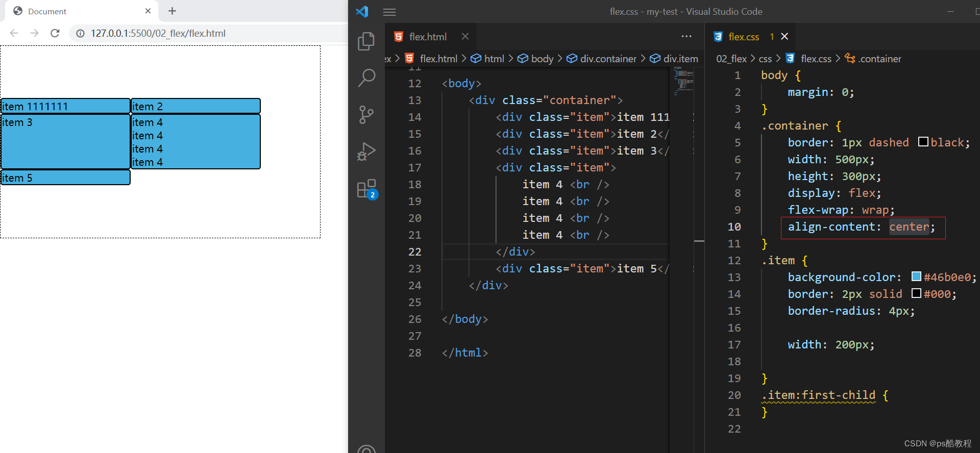Open the Explorer view in activity bar
Image resolution: width=980 pixels, height=453 pixels.
[366, 41]
